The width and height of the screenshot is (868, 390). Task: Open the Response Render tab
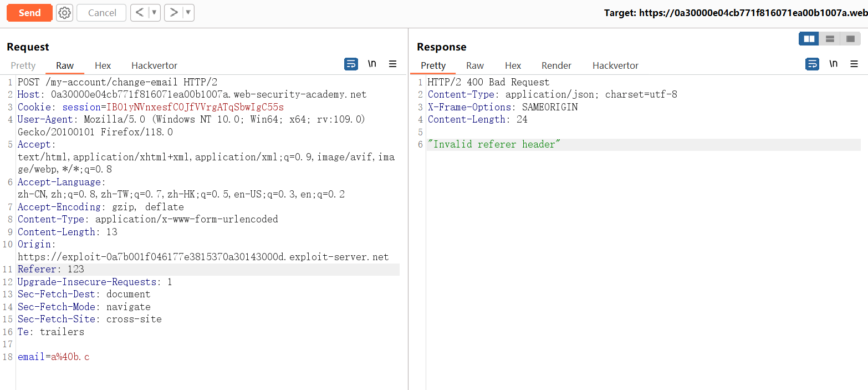[x=556, y=65]
